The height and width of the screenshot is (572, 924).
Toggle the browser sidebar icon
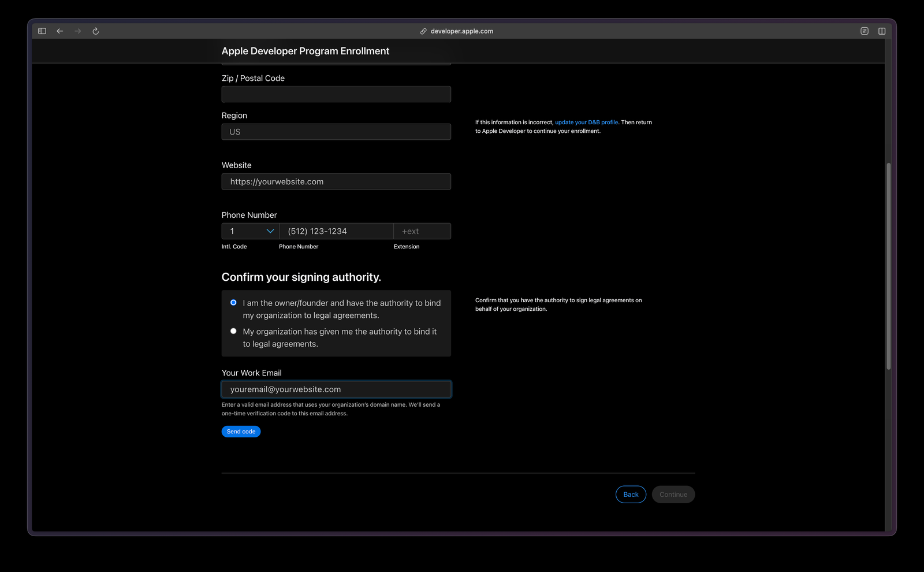(42, 31)
